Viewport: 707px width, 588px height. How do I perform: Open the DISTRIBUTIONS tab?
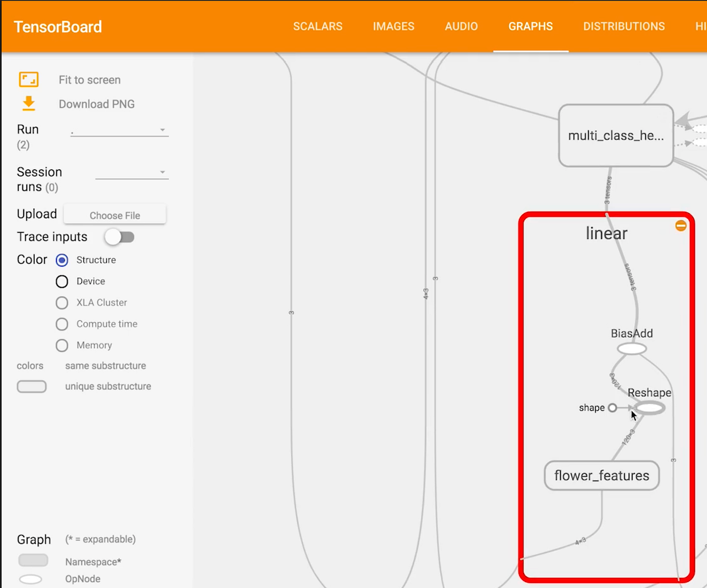(624, 26)
